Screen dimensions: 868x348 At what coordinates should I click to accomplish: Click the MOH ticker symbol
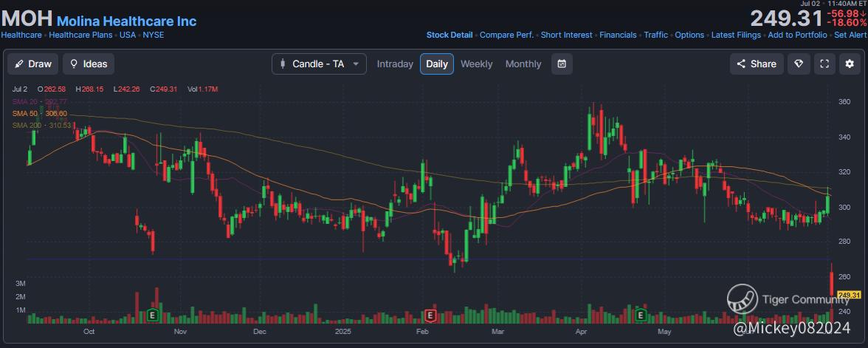click(x=27, y=19)
